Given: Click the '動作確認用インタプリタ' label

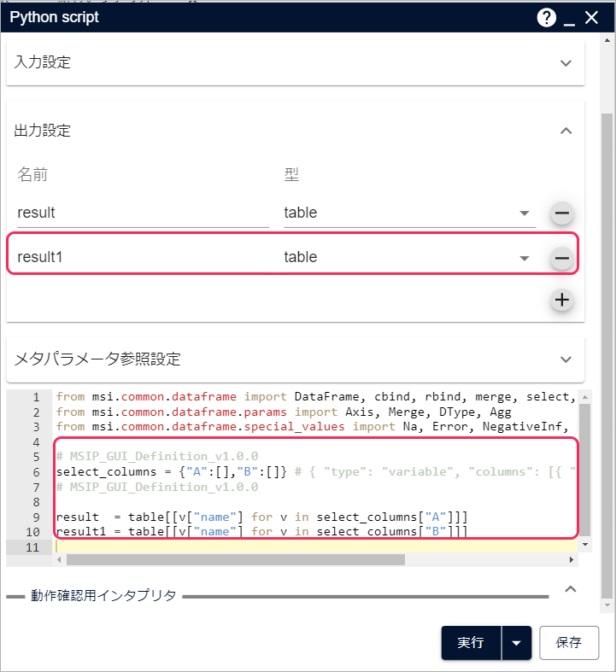Looking at the screenshot, I should [103, 596].
